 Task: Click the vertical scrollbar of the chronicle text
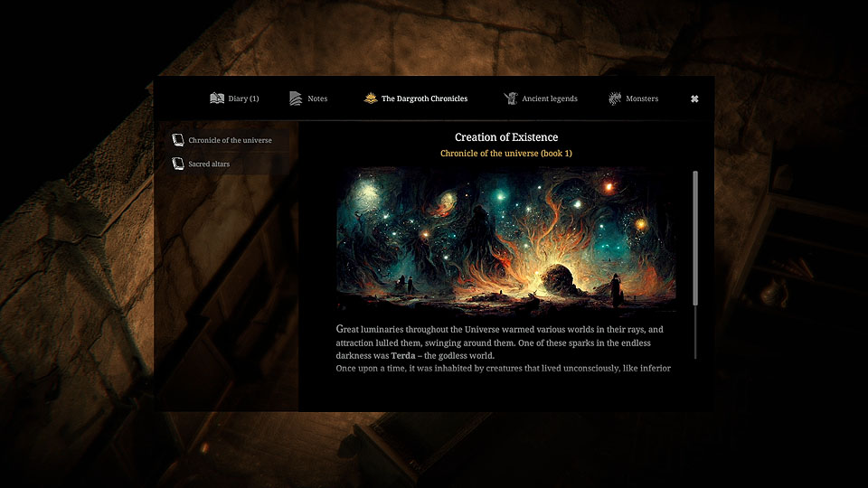[x=695, y=237]
